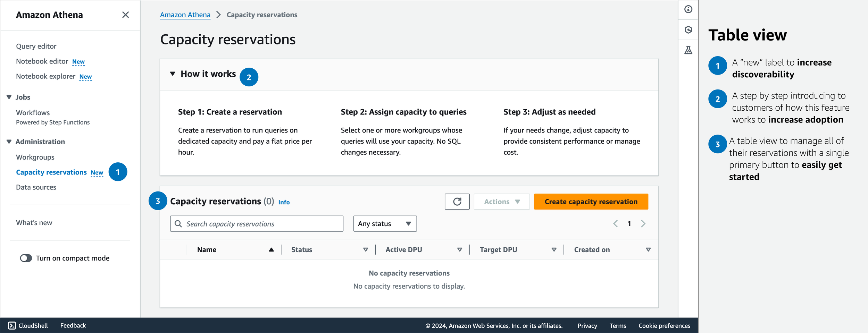Sort table by Status column arrow
This screenshot has height=333, width=868.
tap(365, 250)
